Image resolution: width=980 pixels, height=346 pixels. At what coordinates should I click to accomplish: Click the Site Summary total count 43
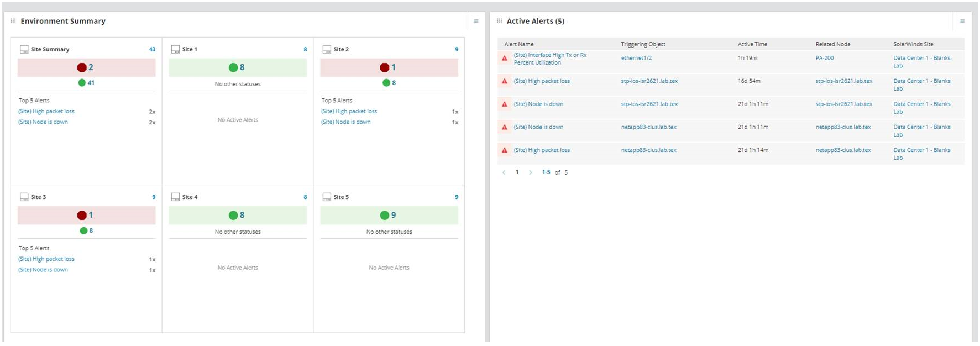pyautogui.click(x=152, y=49)
